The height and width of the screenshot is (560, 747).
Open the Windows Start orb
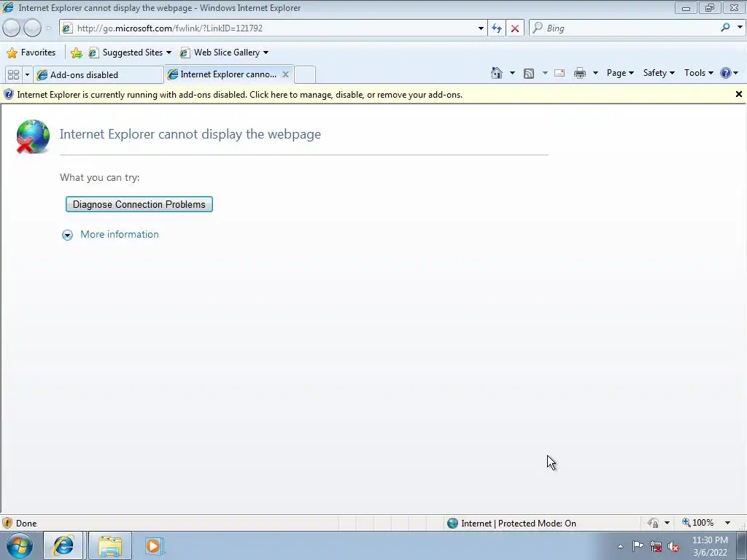[20, 545]
